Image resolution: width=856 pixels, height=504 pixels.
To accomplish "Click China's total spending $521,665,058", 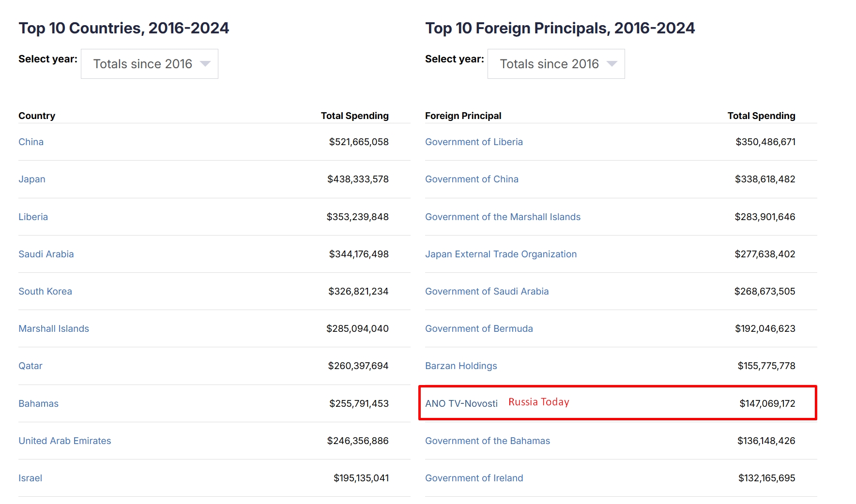I will click(359, 142).
